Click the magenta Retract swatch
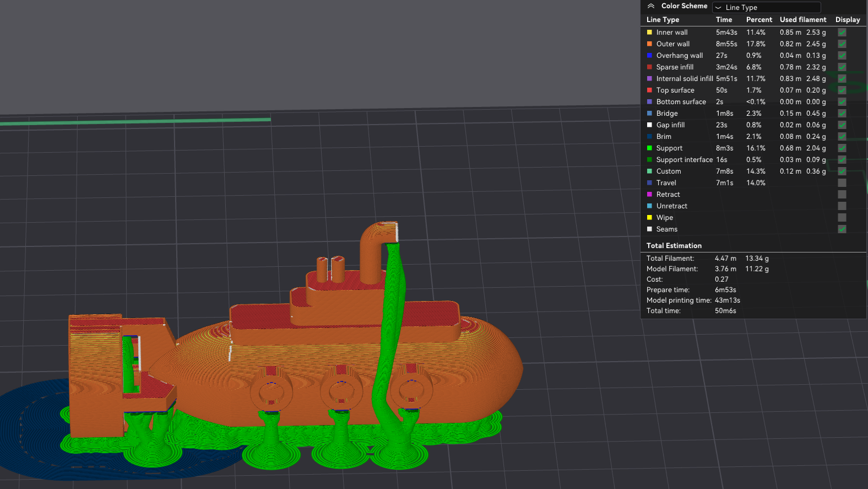 (649, 195)
